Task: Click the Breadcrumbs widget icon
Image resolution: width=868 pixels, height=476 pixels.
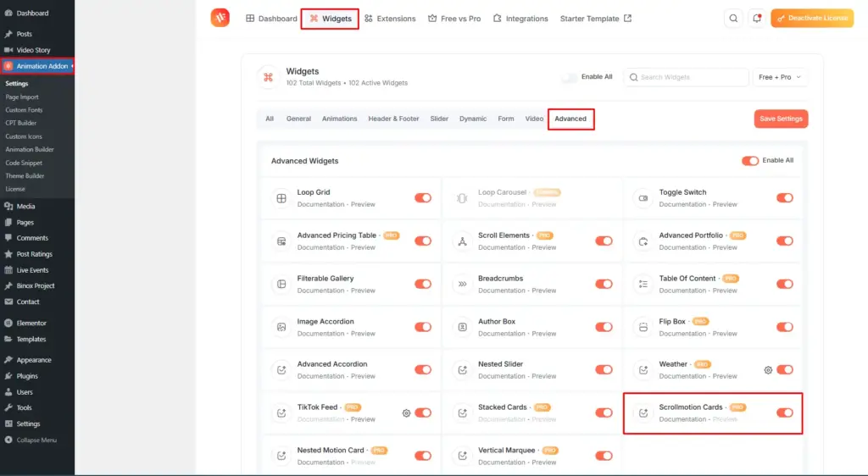Action: [462, 284]
